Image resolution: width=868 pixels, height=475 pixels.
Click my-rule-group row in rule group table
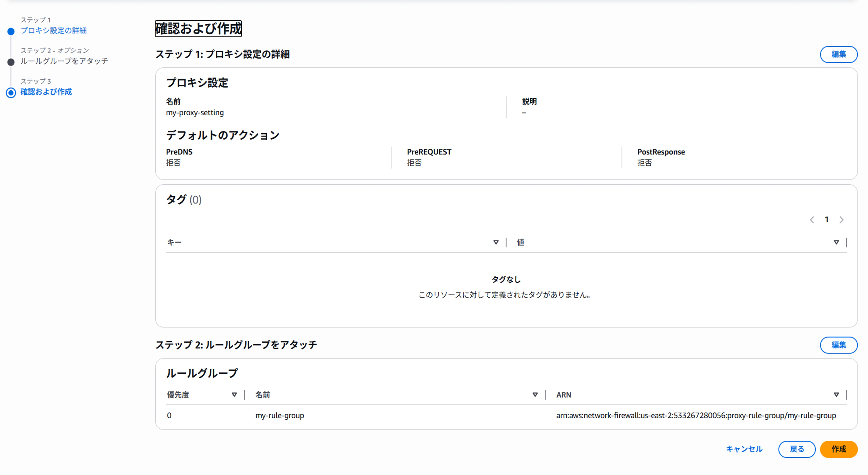tap(279, 415)
